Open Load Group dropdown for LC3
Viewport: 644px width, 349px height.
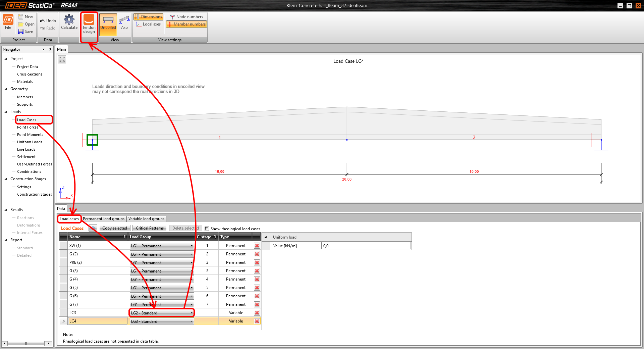[192, 313]
